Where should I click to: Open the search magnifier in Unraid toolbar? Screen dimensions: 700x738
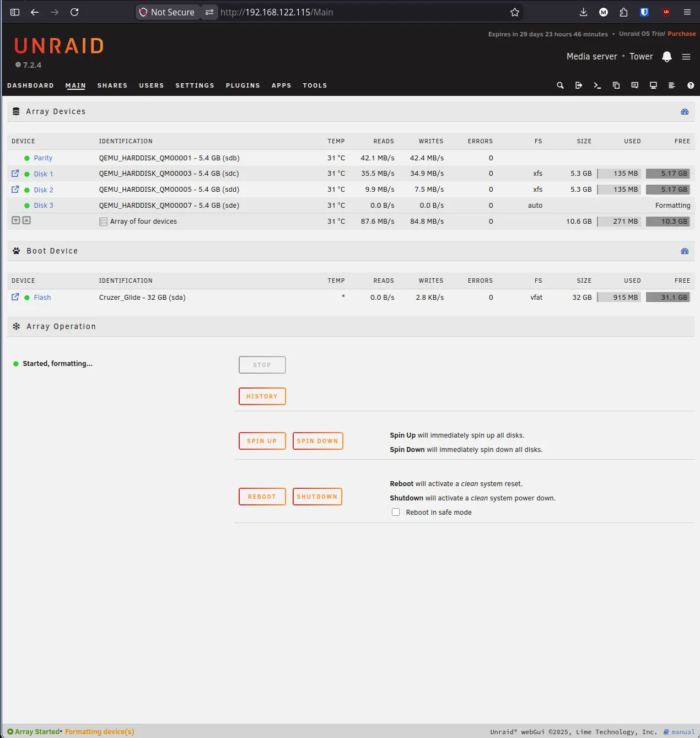pyautogui.click(x=560, y=85)
